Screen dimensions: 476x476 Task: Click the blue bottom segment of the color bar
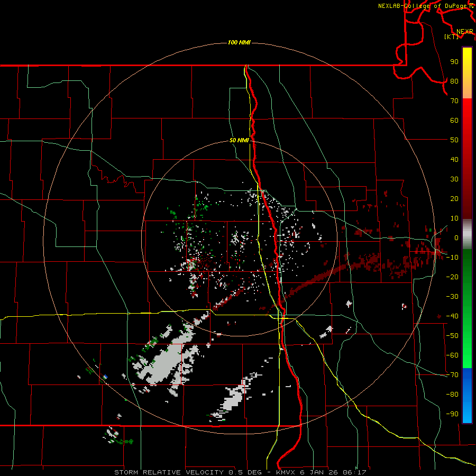[x=467, y=396]
